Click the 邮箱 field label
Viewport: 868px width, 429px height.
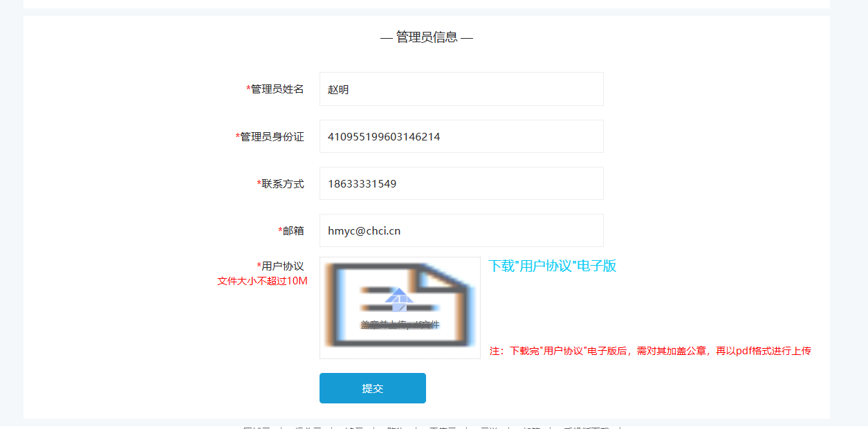[293, 231]
